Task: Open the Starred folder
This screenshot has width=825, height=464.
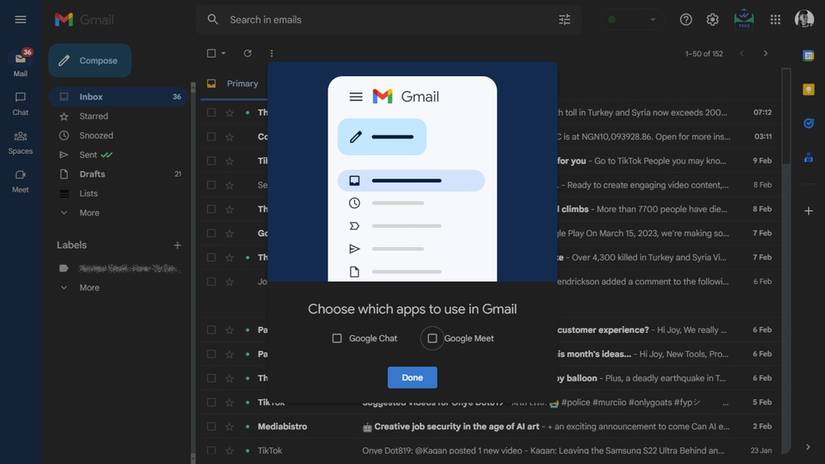Action: point(119,116)
